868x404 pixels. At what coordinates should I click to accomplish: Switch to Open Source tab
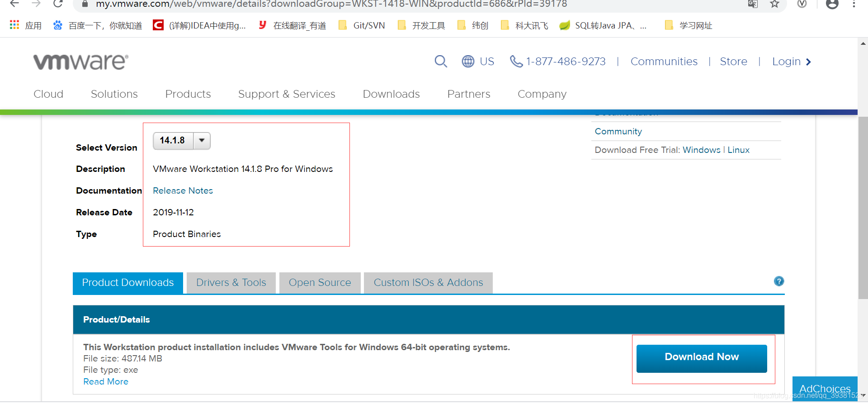tap(320, 283)
